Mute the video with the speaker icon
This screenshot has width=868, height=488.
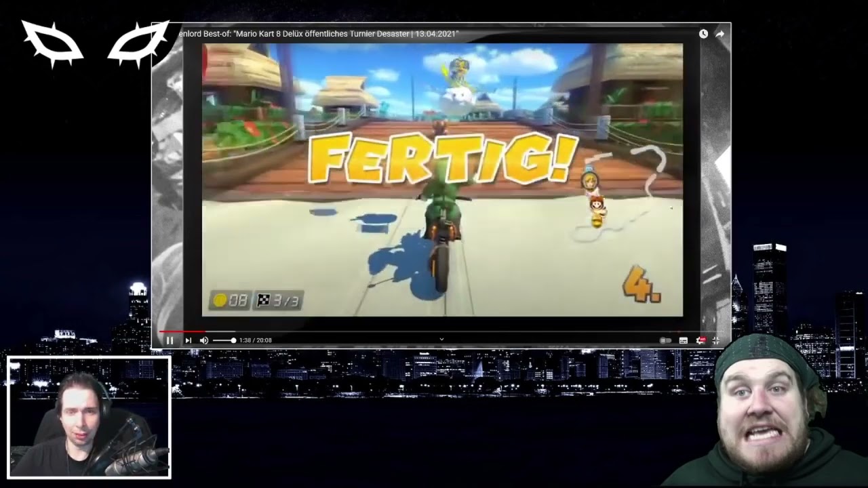[204, 340]
